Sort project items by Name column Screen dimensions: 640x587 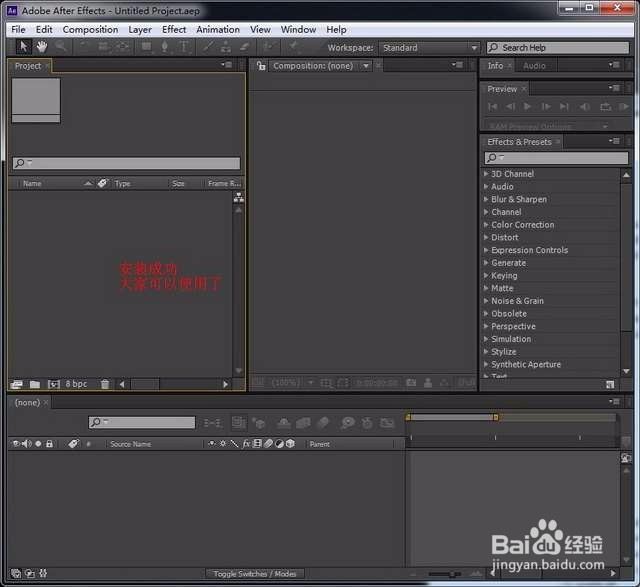click(x=32, y=183)
